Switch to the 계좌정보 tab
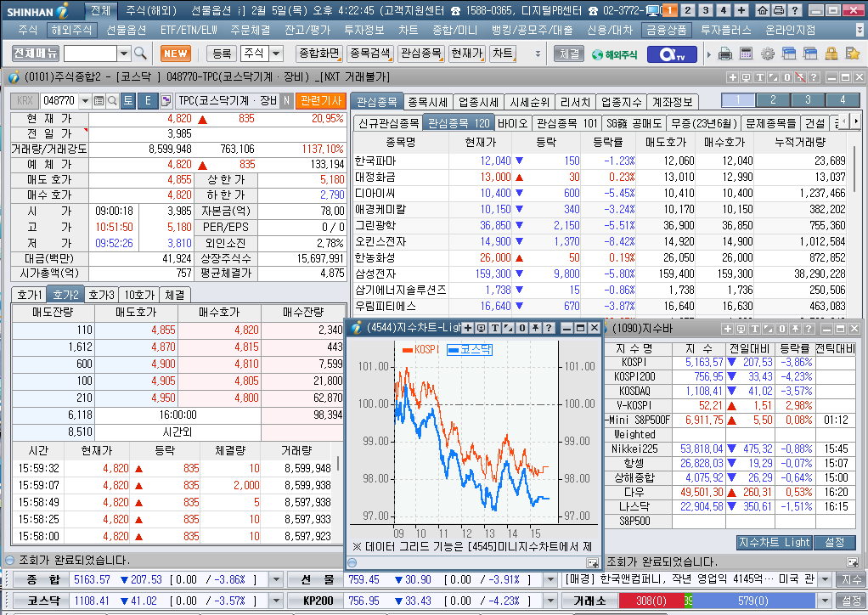 (672, 102)
